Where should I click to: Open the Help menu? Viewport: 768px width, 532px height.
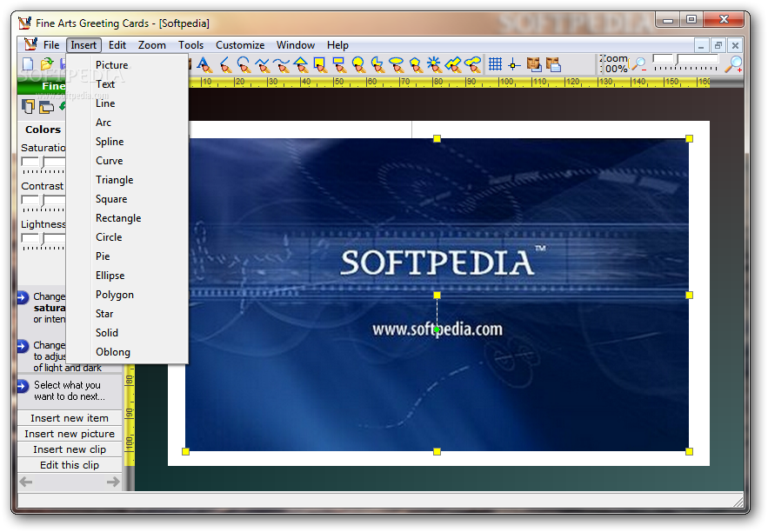click(337, 45)
